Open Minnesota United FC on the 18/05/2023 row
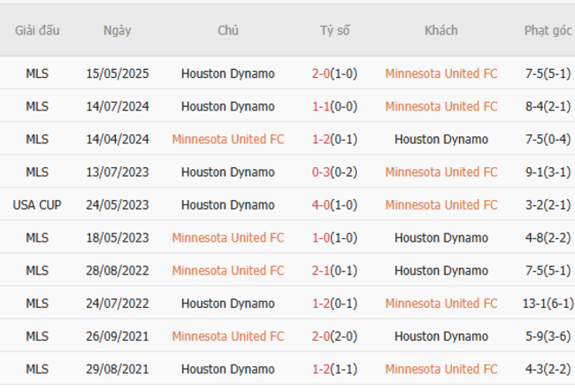The image size is (575, 392). (x=227, y=237)
